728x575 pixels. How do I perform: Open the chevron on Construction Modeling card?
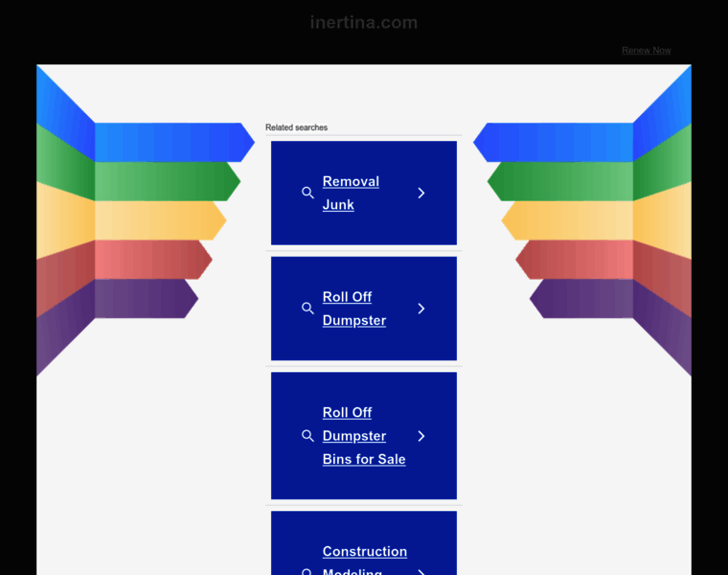421,572
